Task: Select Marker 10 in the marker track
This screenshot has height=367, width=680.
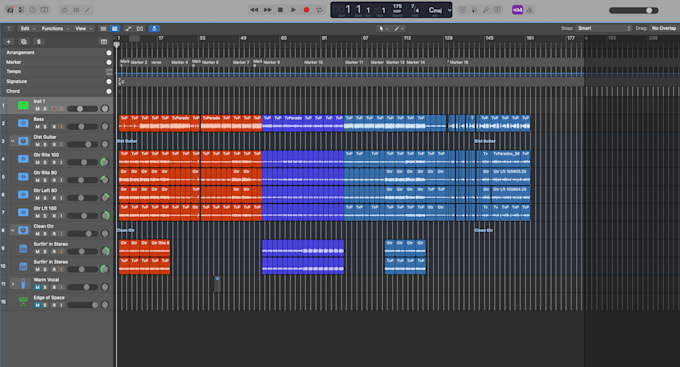Action: pos(313,62)
